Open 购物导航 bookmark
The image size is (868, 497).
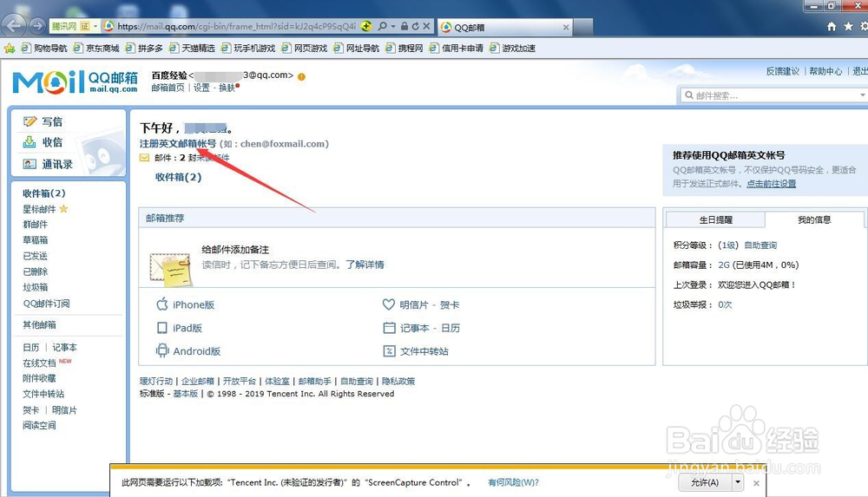(44, 49)
